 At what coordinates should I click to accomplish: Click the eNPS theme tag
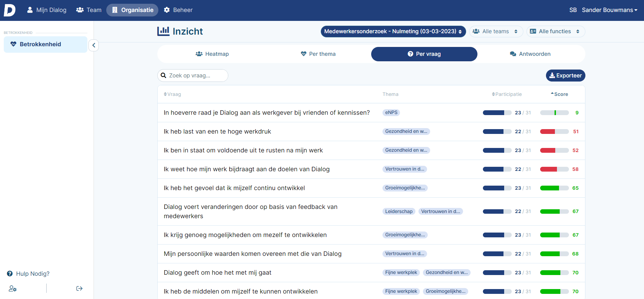point(391,113)
